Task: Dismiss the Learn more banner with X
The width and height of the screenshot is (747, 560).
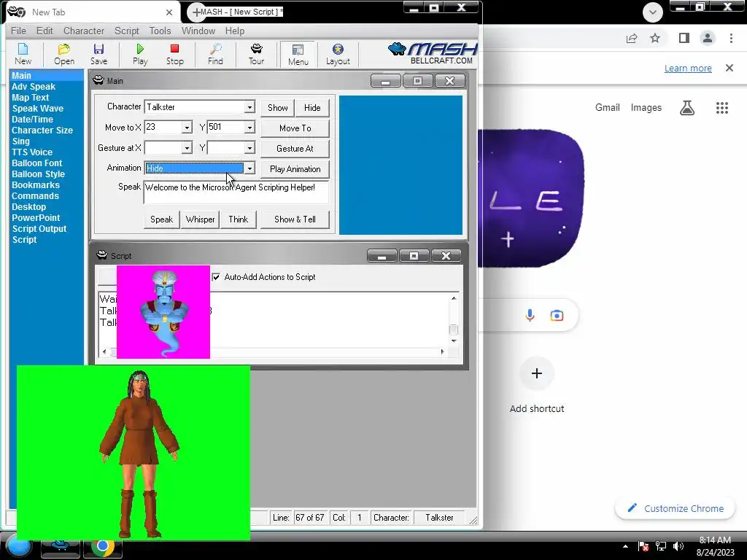Action: pyautogui.click(x=729, y=68)
